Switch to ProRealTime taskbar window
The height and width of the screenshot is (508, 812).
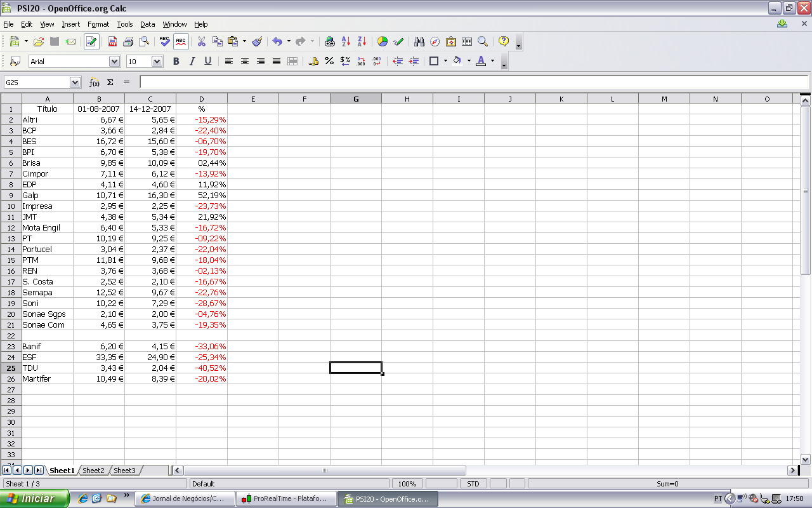[x=286, y=499]
